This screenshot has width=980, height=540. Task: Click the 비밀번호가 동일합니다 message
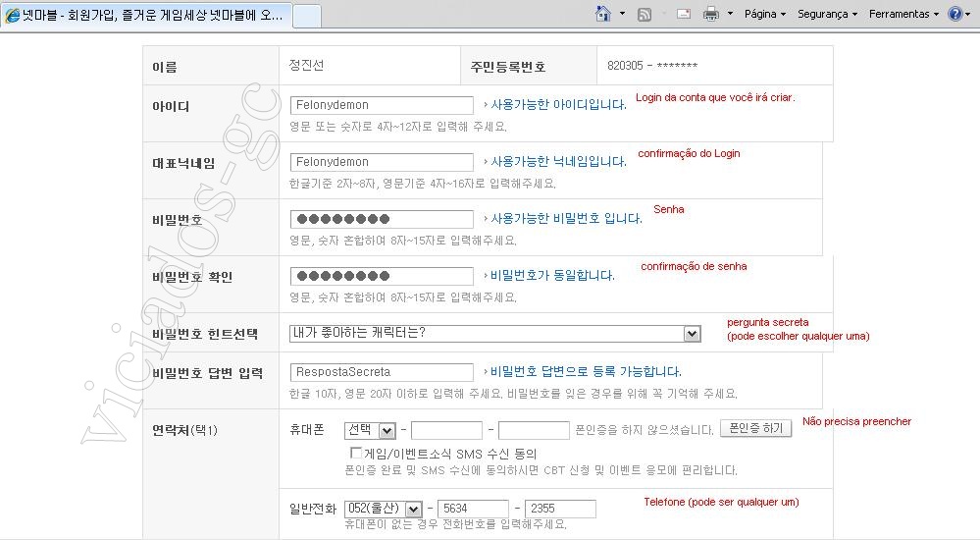point(552,275)
